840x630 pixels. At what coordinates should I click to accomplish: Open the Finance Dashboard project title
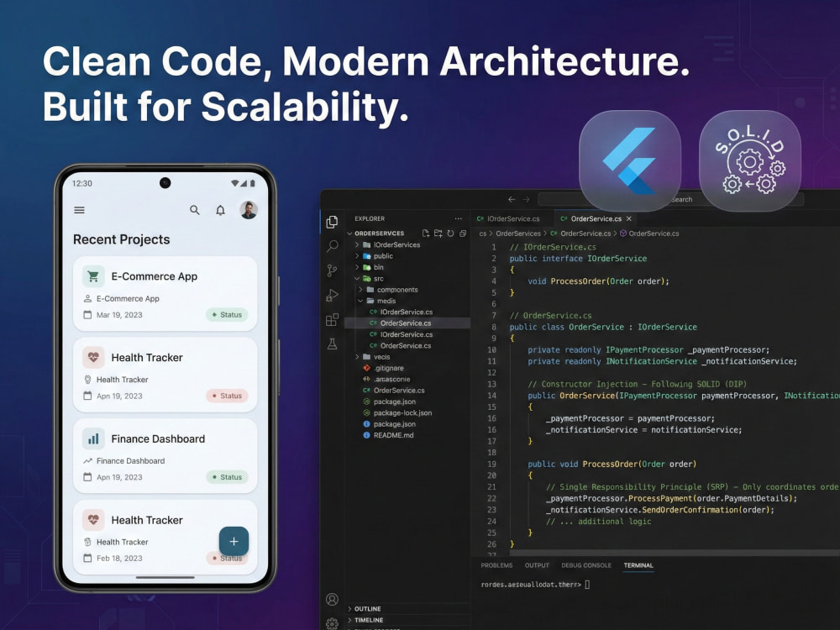(x=158, y=438)
